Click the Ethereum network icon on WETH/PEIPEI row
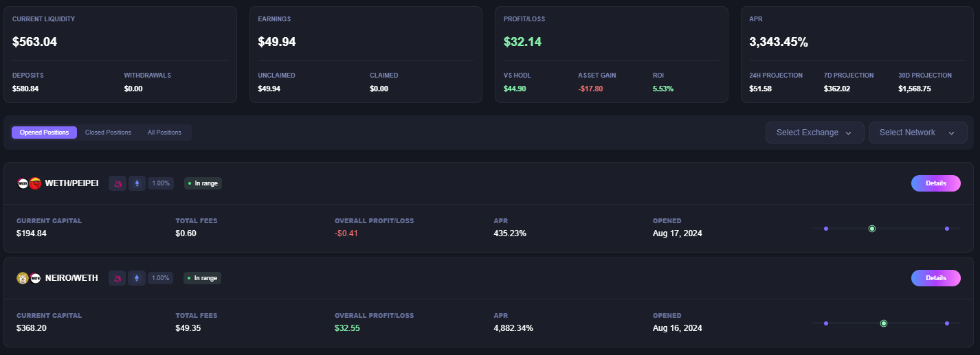 [x=137, y=183]
